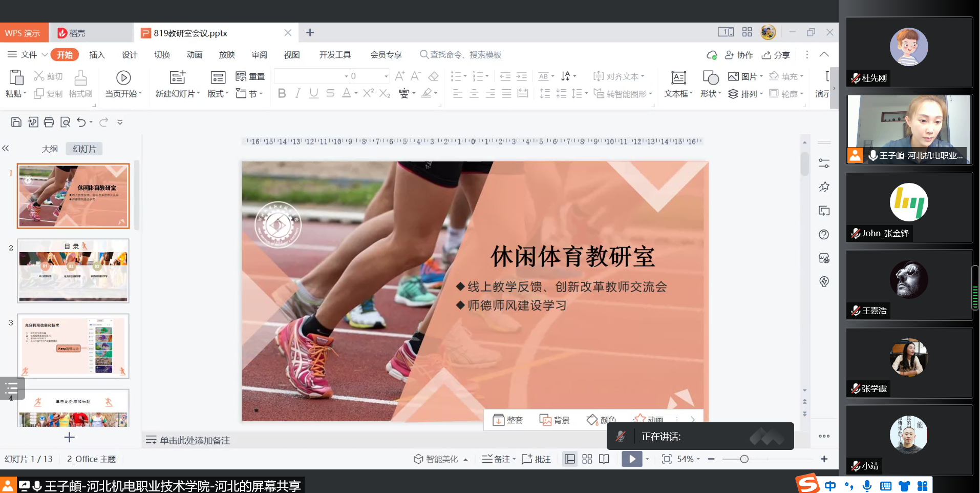Screen dimensions: 980x493
Task: Open the font size dropdown
Action: [386, 76]
